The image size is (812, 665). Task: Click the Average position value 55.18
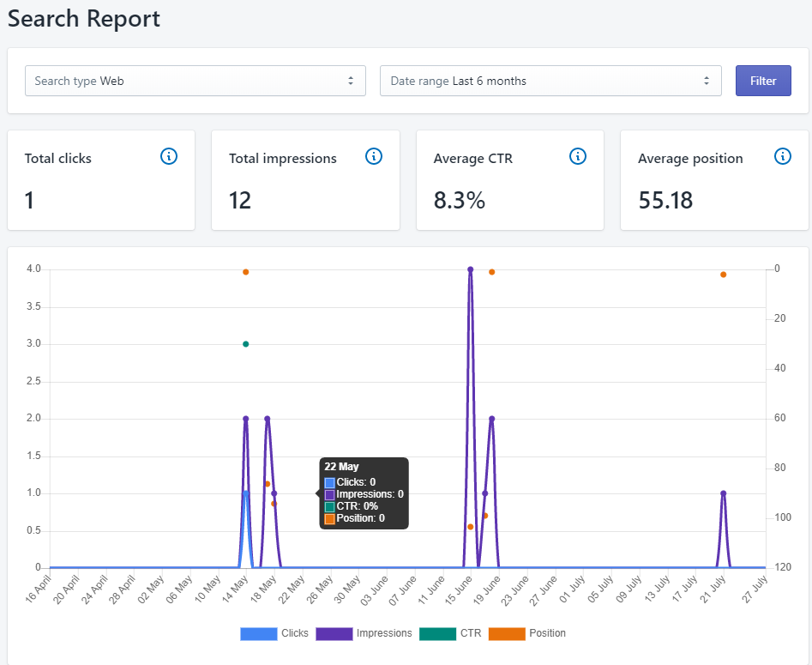pyautogui.click(x=665, y=201)
